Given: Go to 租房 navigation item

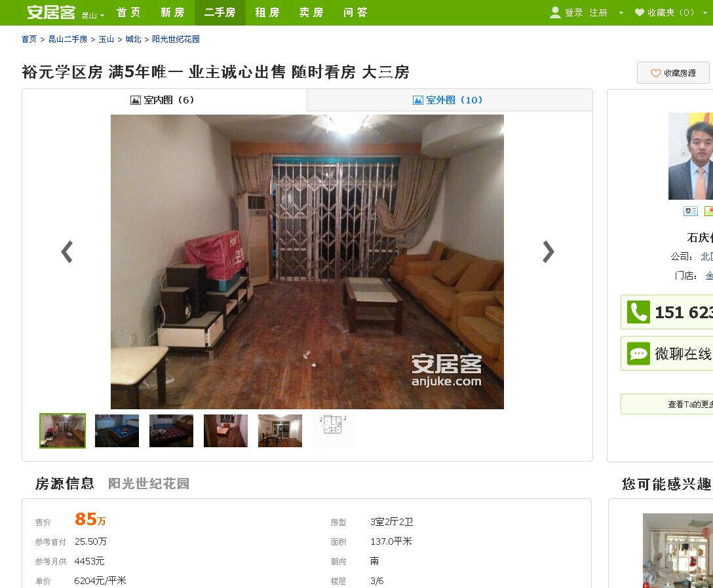Looking at the screenshot, I should coord(267,12).
